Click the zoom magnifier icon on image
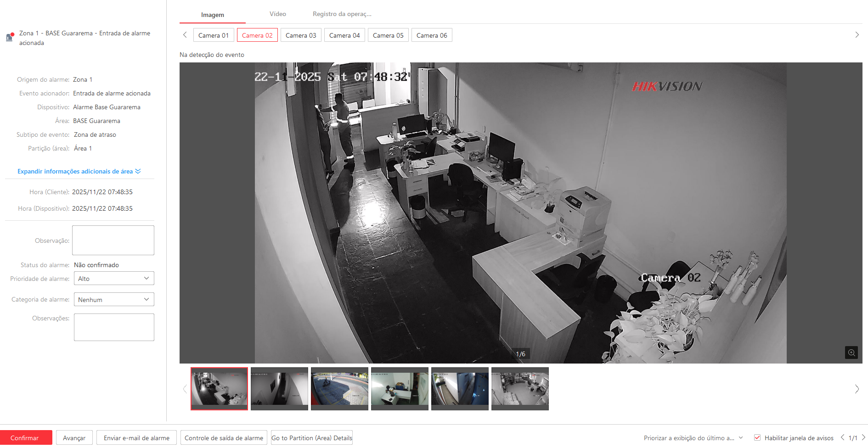The width and height of the screenshot is (868, 448). pos(851,353)
